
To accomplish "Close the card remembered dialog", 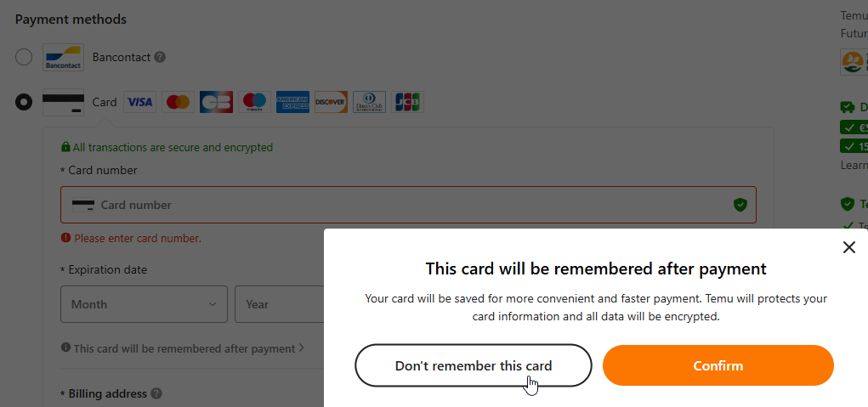I will click(848, 247).
